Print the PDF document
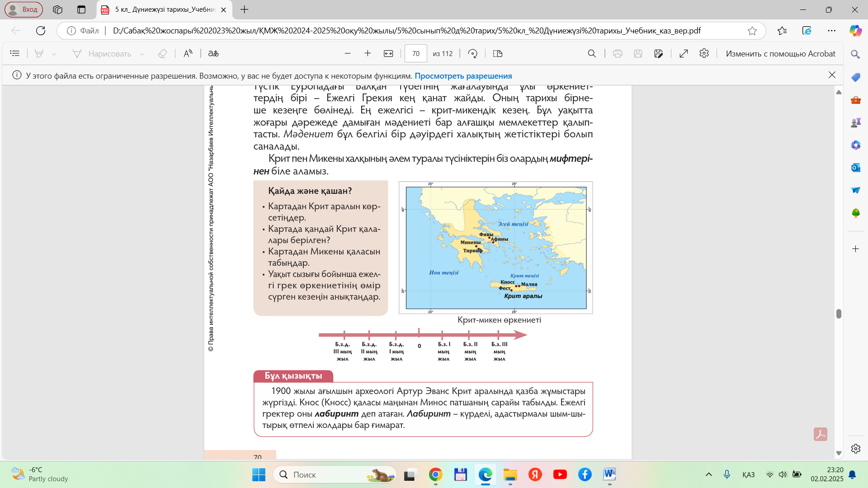 [x=618, y=53]
